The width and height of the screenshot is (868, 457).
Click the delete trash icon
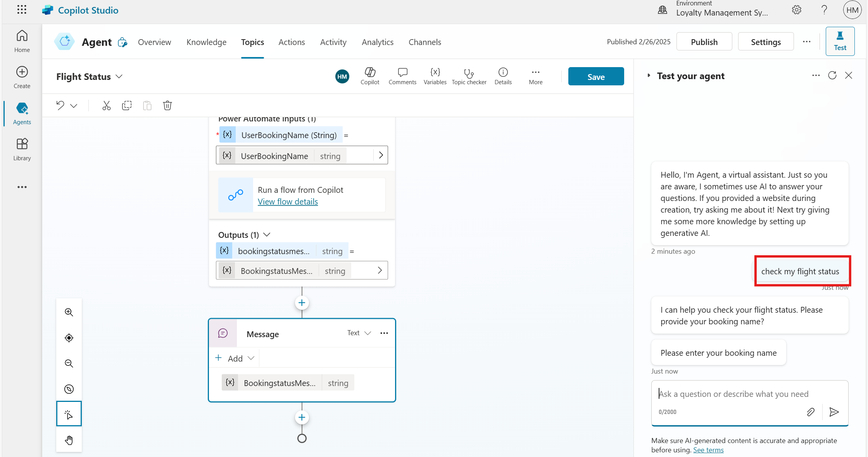pyautogui.click(x=167, y=106)
